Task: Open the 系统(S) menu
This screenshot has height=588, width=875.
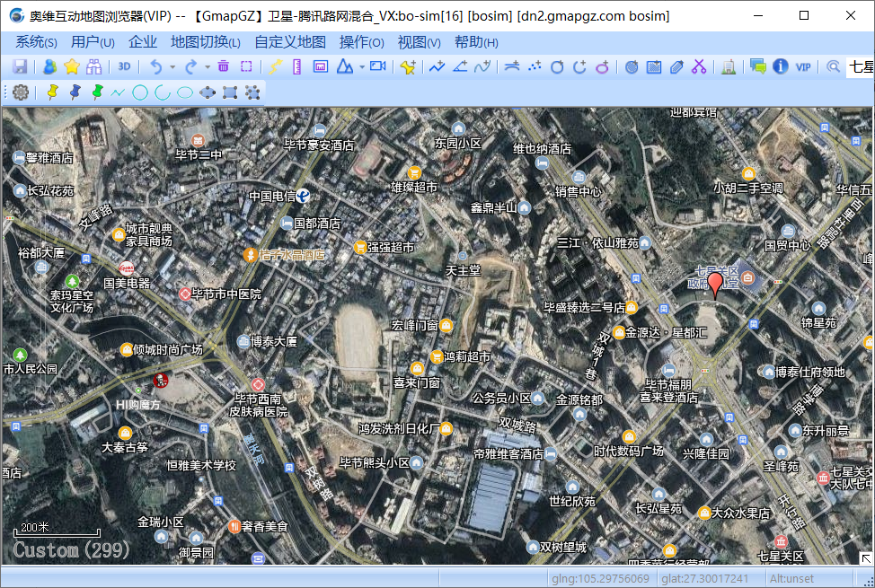Action: [36, 42]
